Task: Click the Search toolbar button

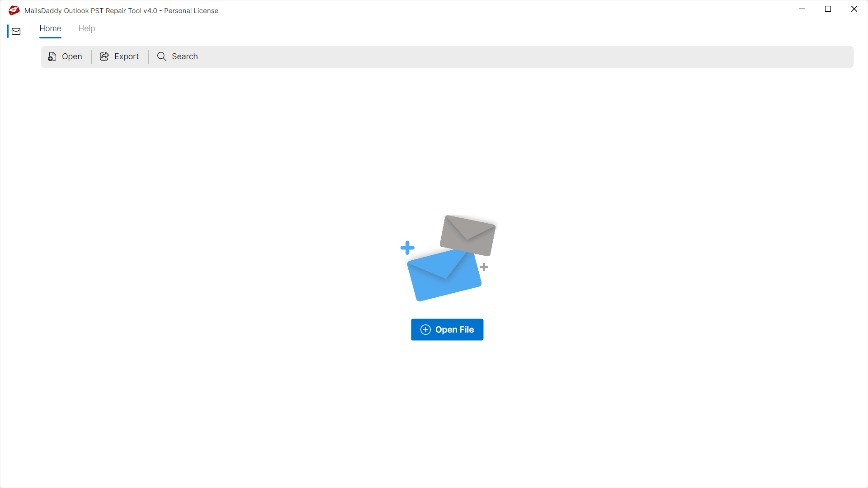Action: pos(177,56)
